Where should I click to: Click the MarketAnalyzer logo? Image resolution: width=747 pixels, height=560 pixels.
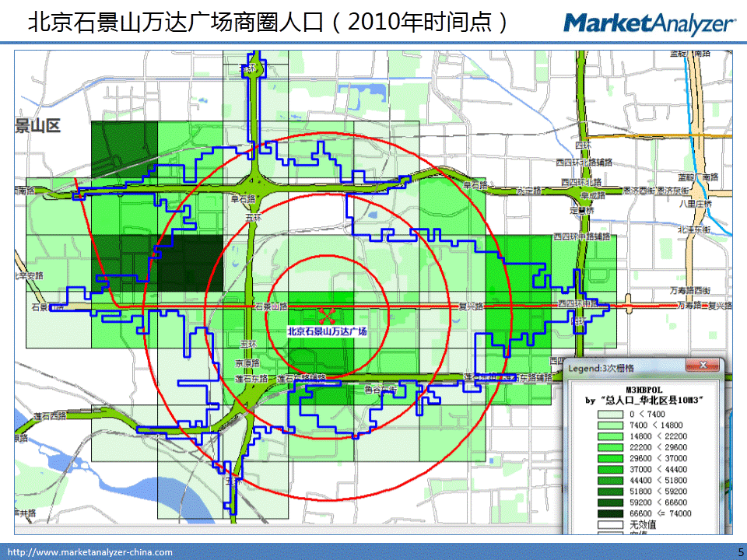649,23
